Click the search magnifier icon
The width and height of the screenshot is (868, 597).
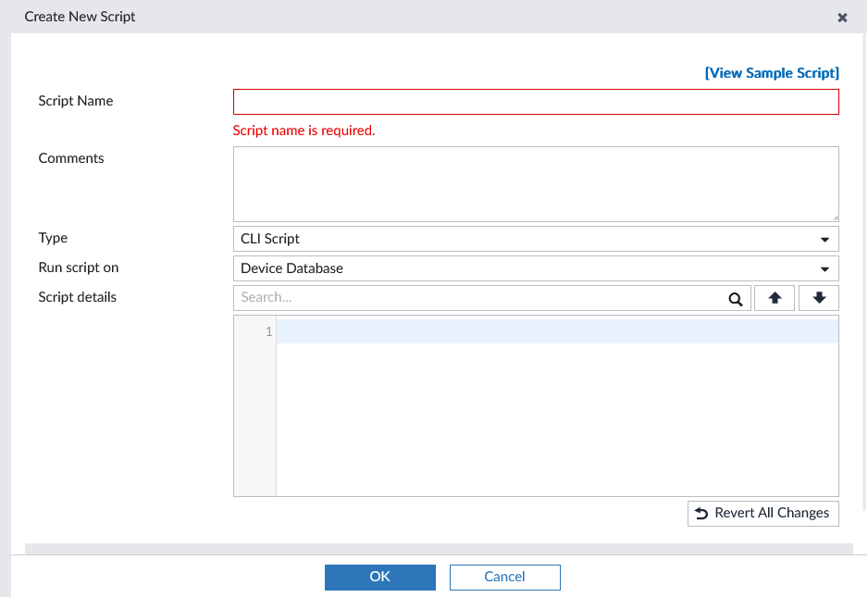point(736,298)
